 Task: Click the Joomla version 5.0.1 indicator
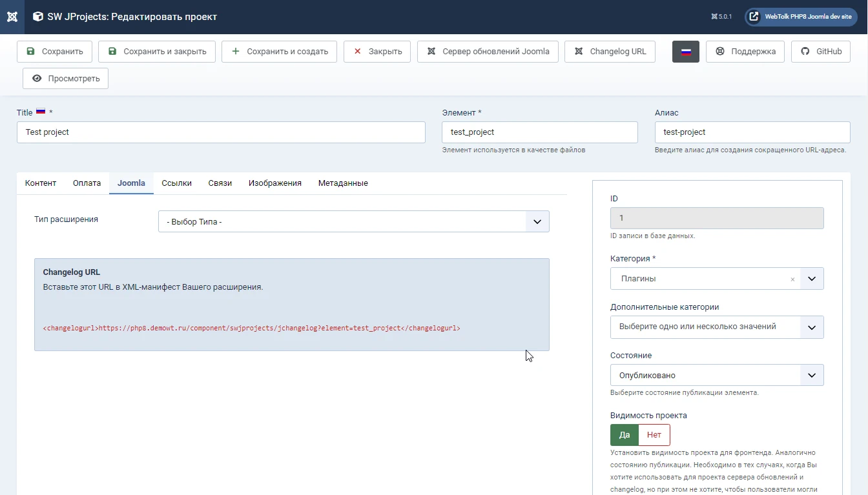click(721, 17)
